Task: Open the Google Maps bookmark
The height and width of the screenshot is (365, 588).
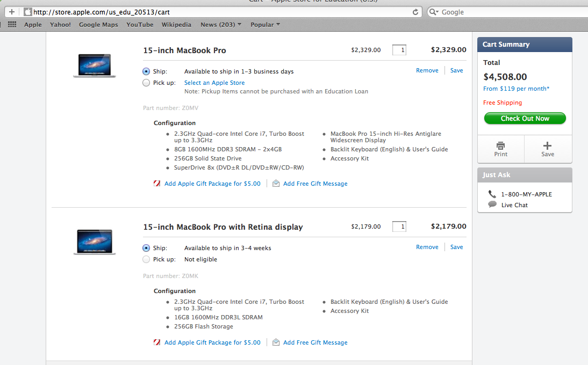Action: [x=98, y=25]
